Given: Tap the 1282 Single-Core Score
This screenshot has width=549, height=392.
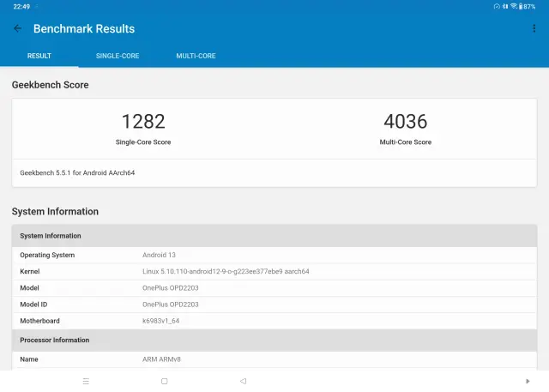Looking at the screenshot, I should pos(143,122).
